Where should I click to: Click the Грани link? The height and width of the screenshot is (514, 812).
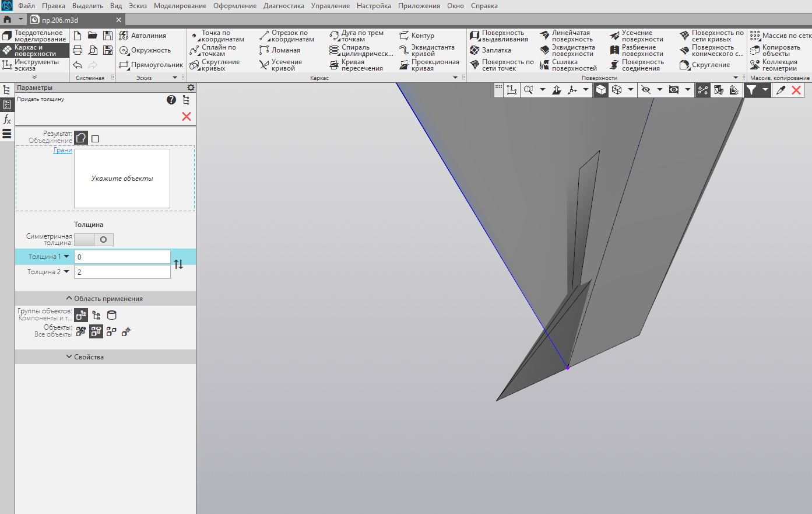[63, 150]
